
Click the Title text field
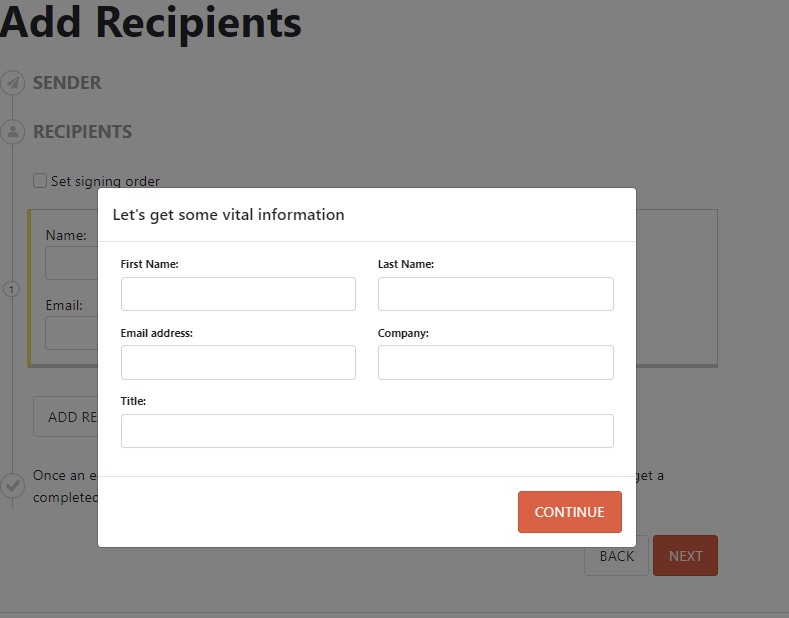coord(367,431)
